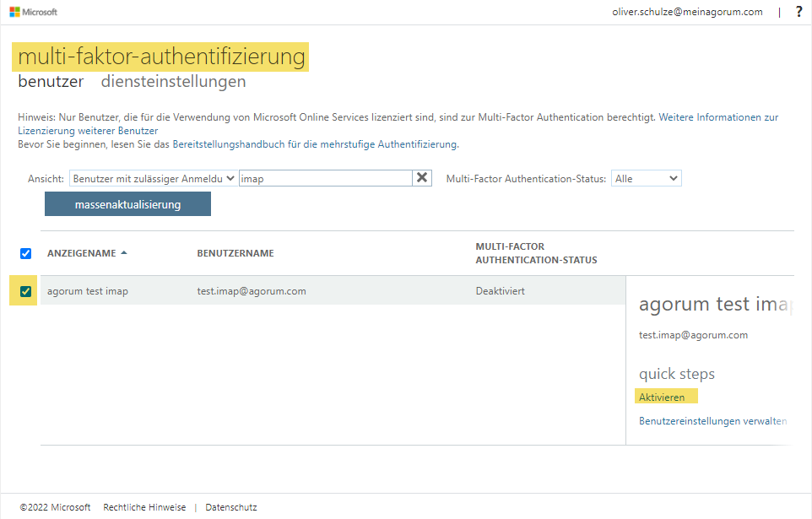Click the agorum test imap heading in details panel

pyautogui.click(x=716, y=304)
